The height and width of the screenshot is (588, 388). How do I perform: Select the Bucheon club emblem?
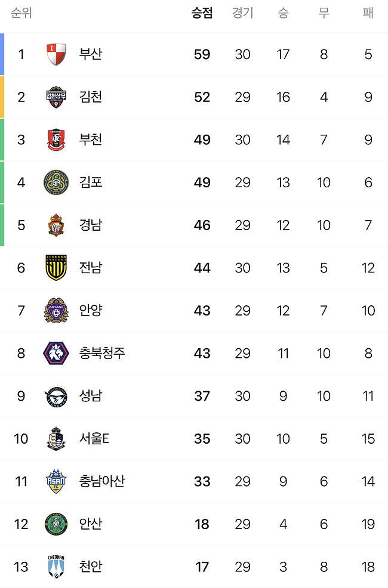click(56, 140)
